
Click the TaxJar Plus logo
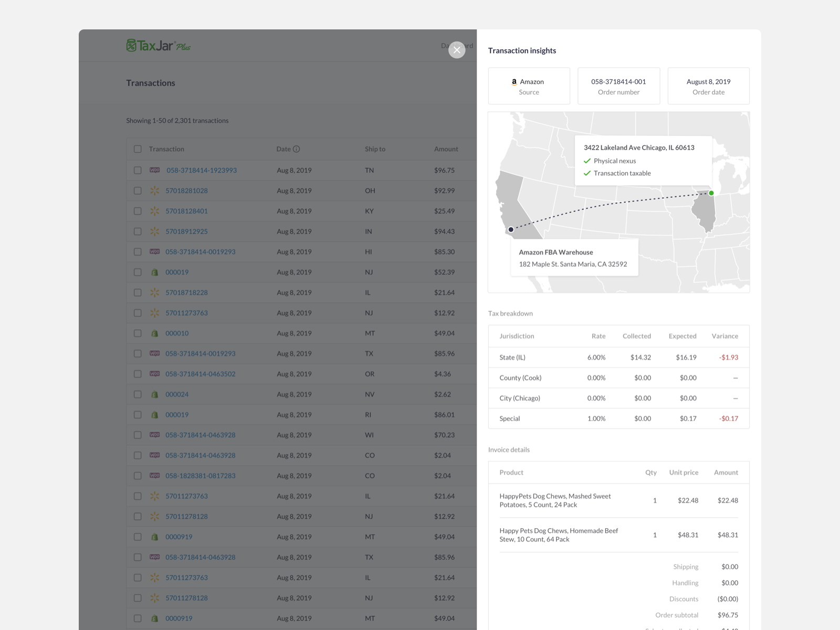pos(157,46)
